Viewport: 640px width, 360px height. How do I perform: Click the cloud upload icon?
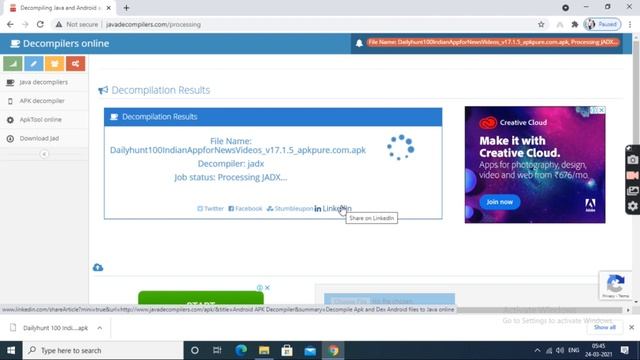click(98, 267)
